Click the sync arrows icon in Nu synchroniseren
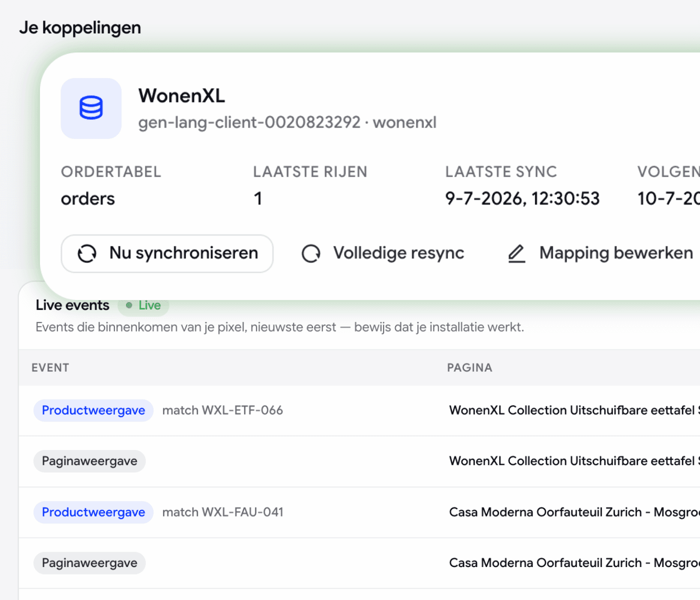The image size is (700, 600). click(87, 253)
